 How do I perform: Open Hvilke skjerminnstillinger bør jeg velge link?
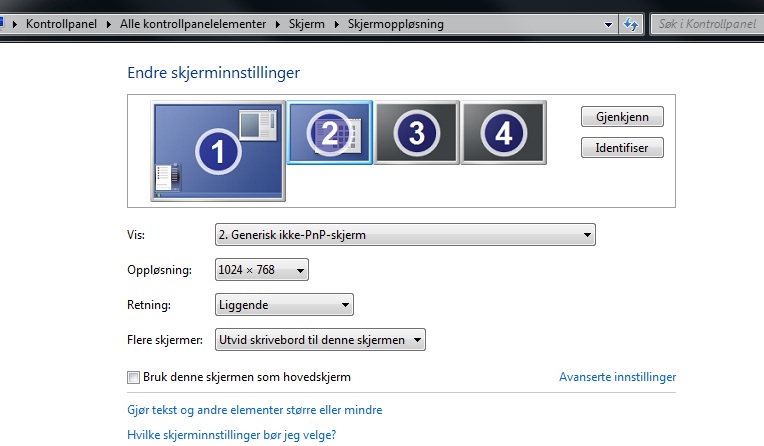[231, 435]
